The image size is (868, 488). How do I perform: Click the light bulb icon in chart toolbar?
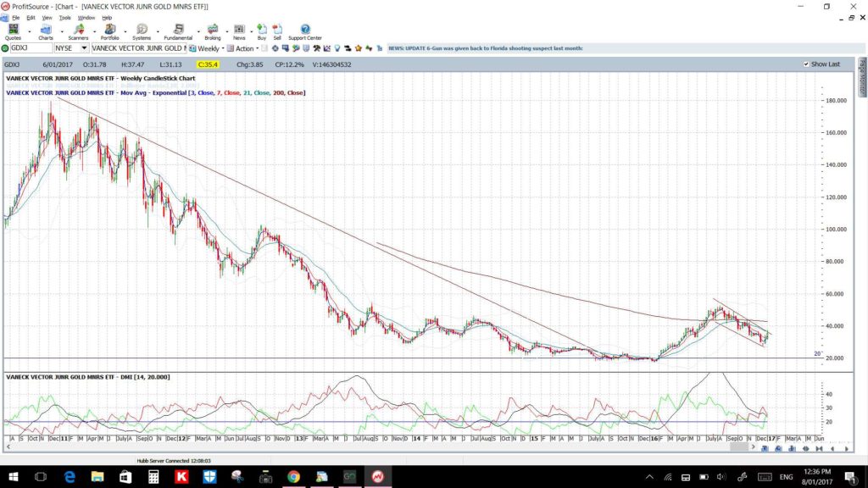pos(337,48)
